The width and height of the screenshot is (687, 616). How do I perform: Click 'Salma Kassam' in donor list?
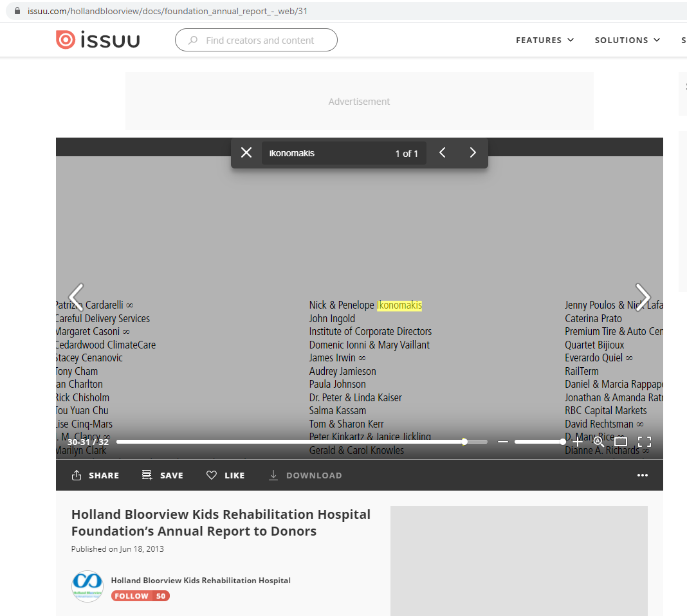pos(337,410)
